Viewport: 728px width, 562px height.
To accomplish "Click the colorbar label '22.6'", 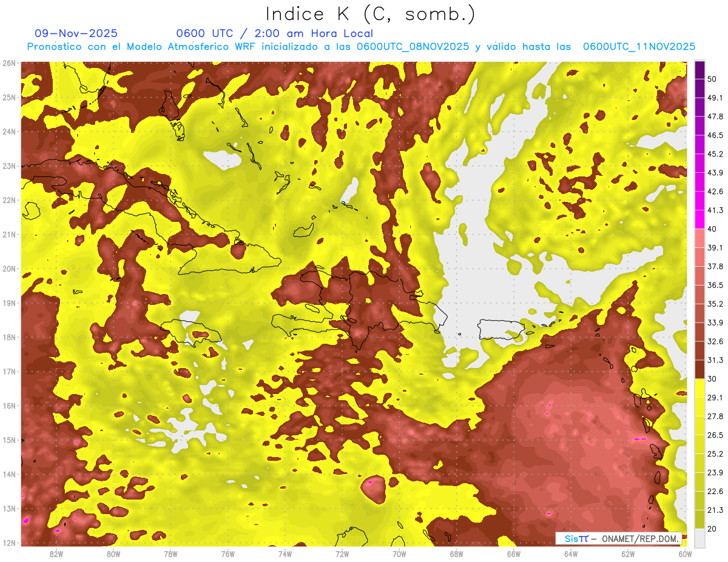I will click(716, 491).
